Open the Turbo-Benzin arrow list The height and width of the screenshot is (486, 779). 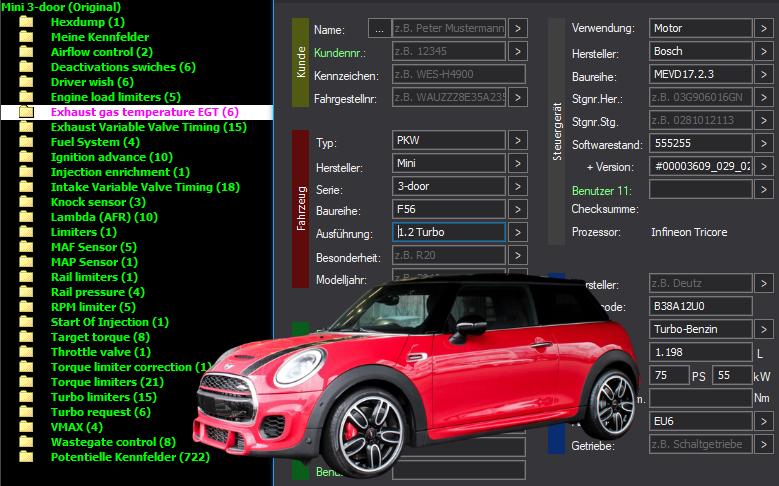(764, 329)
